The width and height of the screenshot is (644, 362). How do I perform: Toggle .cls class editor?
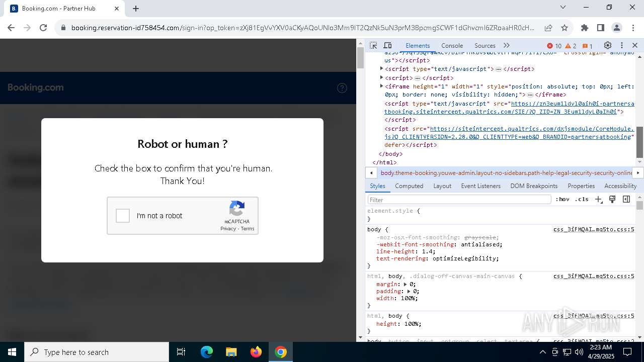pyautogui.click(x=582, y=200)
